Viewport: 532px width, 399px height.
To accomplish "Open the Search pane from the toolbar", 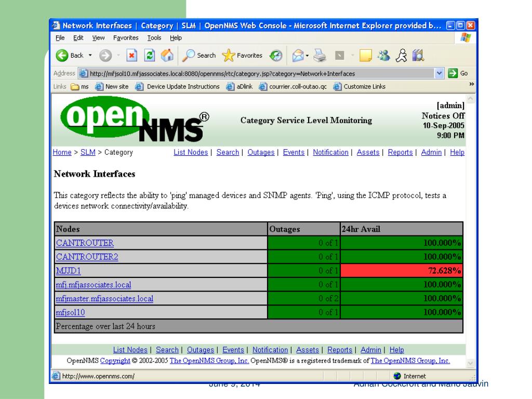I will 199,55.
